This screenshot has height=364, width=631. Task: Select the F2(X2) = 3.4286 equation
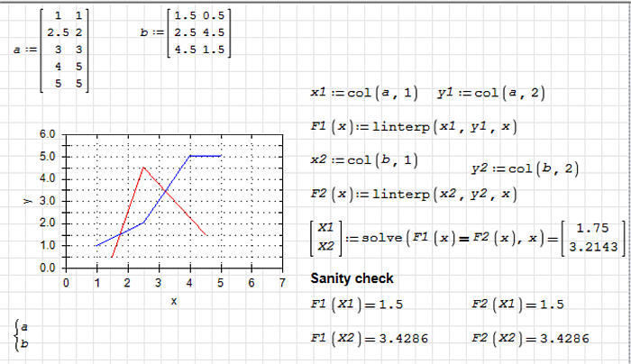[530, 339]
